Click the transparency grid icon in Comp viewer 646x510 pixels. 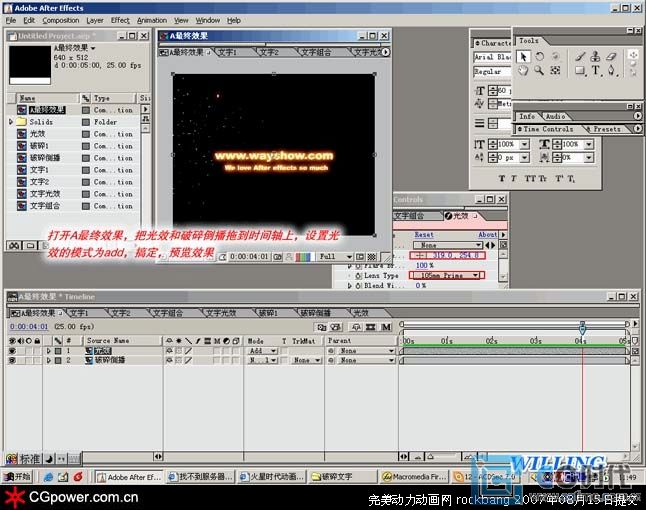372,257
